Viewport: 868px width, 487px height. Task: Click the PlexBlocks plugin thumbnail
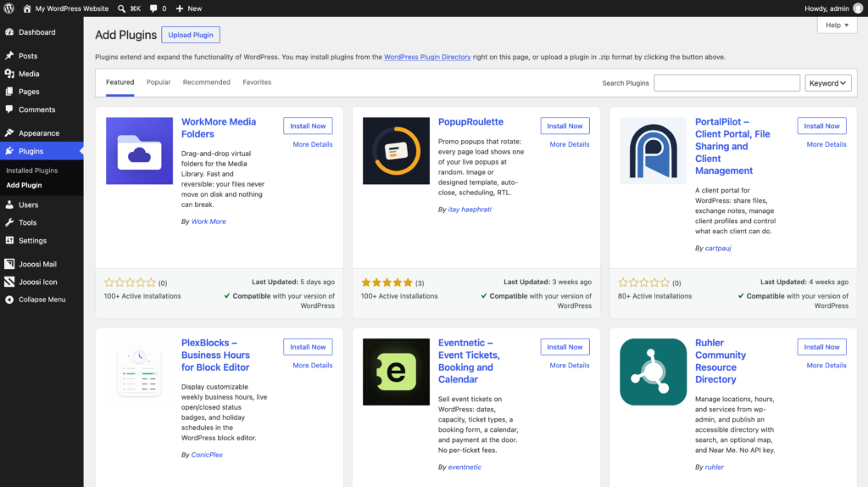pyautogui.click(x=140, y=372)
